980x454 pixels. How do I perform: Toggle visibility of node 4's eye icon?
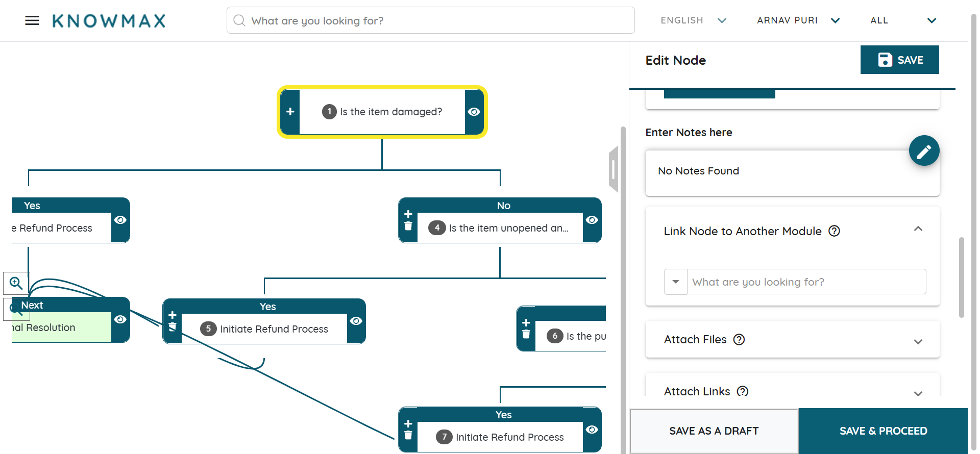(592, 220)
